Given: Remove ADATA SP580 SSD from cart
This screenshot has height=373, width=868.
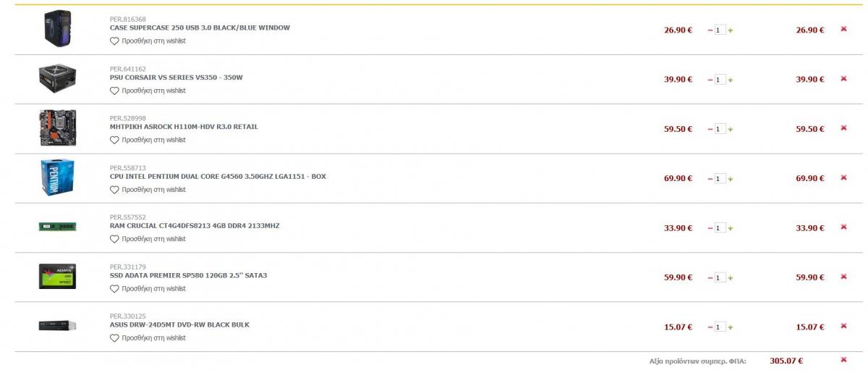Looking at the screenshot, I should click(x=843, y=277).
